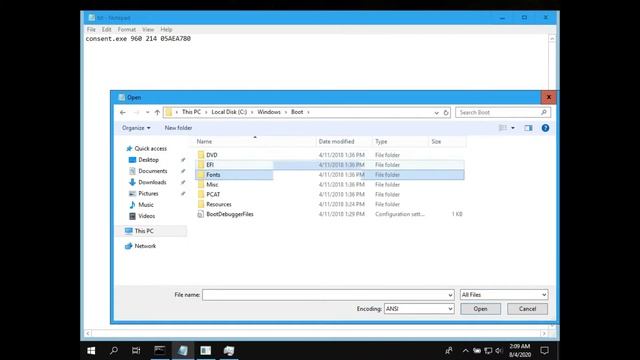Click the taskbar clock showing 2:09 AM
Viewport: 640px width, 360px height.
520,351
